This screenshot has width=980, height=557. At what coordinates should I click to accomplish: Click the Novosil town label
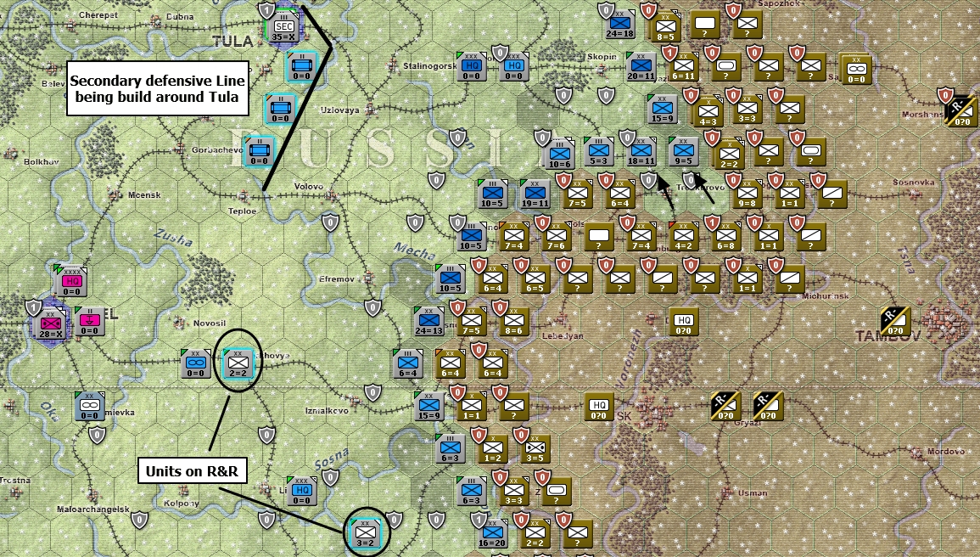(210, 324)
